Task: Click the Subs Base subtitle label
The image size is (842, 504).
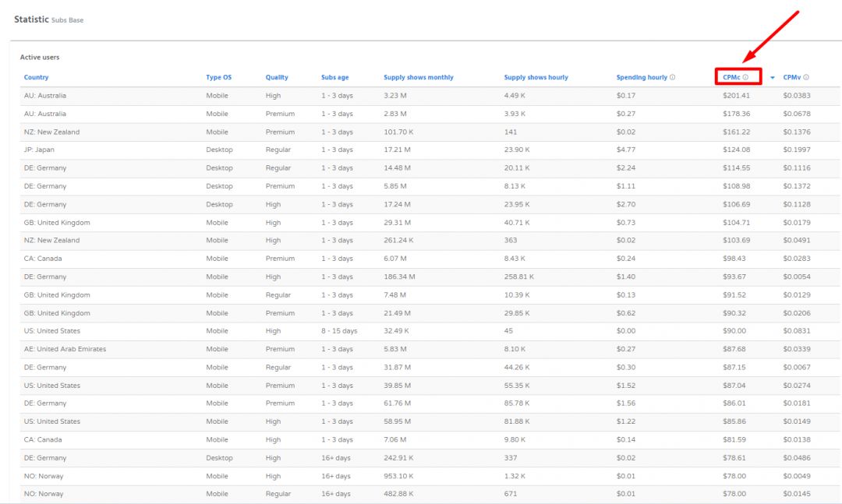Action: [x=67, y=20]
